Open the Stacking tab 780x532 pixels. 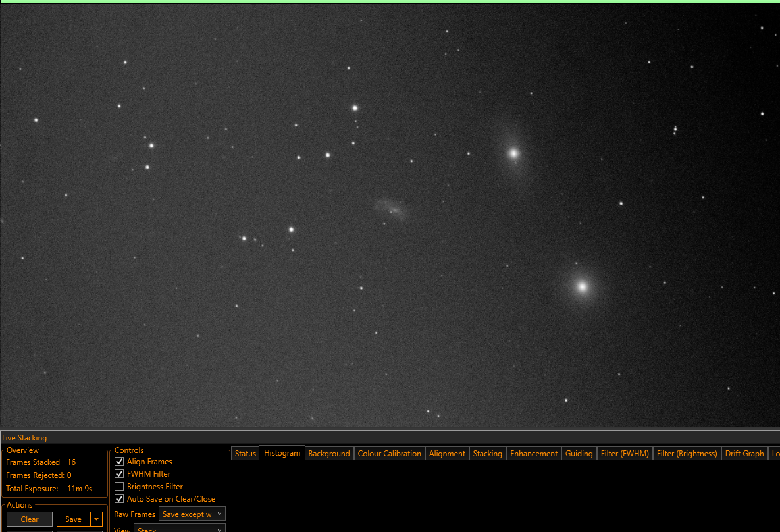(488, 454)
